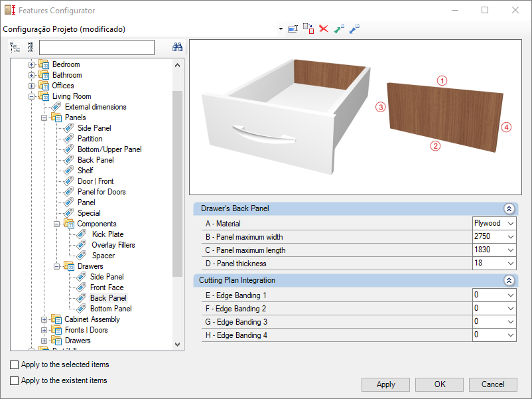Open the Edge Banding 1 dropdown

511,295
